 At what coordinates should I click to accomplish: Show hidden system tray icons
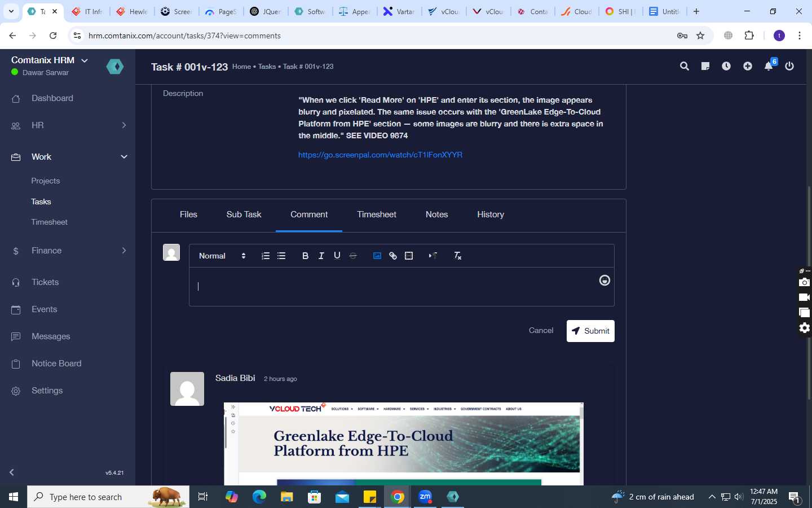point(712,497)
